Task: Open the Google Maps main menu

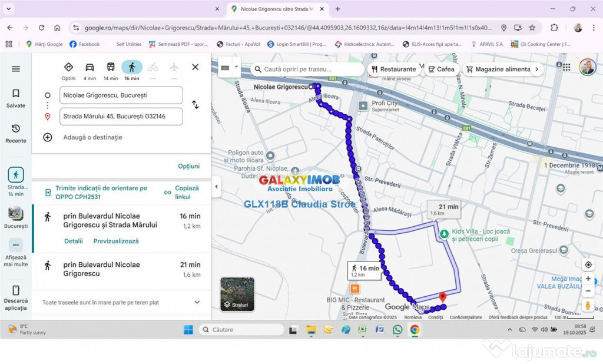Action: pyautogui.click(x=16, y=69)
